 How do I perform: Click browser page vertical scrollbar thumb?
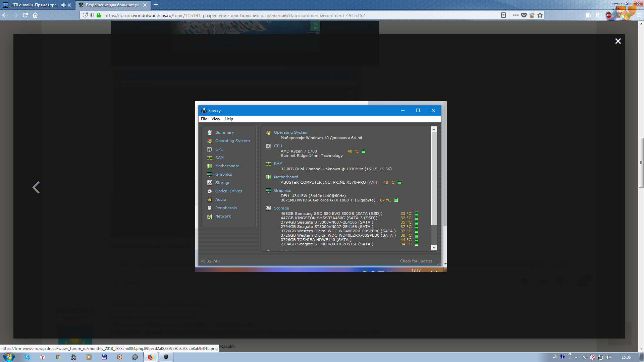tap(641, 163)
